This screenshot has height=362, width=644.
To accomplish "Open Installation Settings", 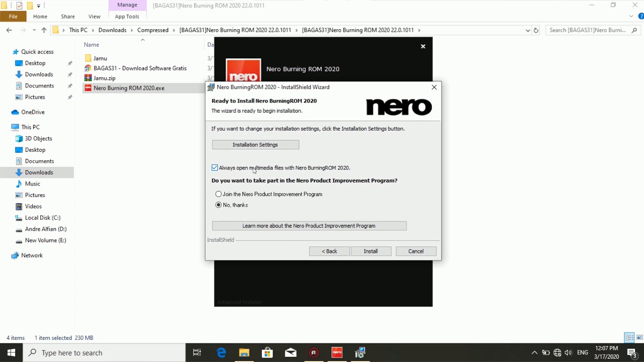I will pos(256,145).
